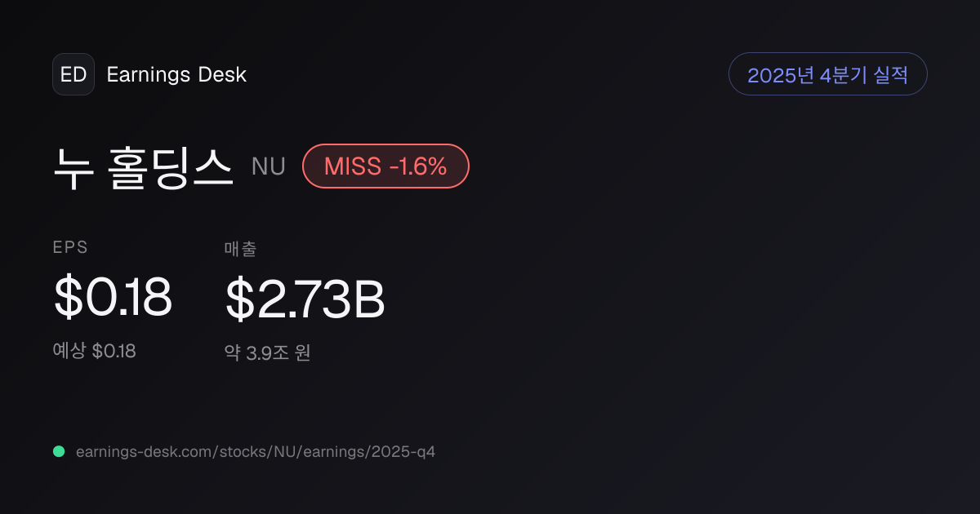Click the 약 3.9조 원 conversion text

tap(267, 352)
